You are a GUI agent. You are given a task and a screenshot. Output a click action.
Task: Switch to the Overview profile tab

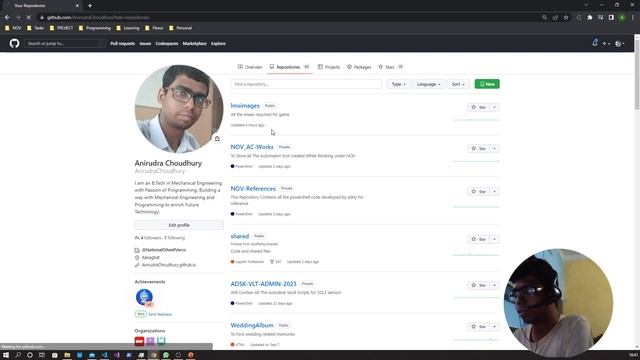pos(250,67)
